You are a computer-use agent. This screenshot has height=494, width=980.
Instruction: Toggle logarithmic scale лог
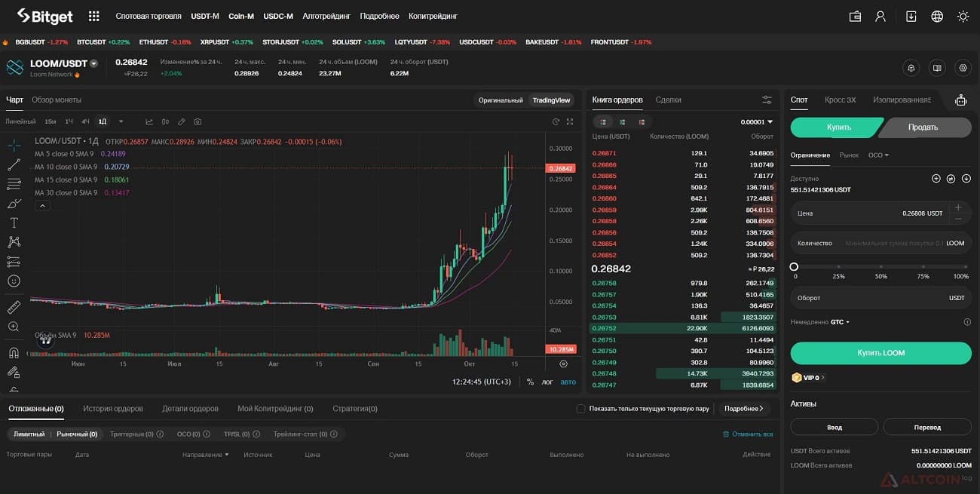[x=547, y=382]
